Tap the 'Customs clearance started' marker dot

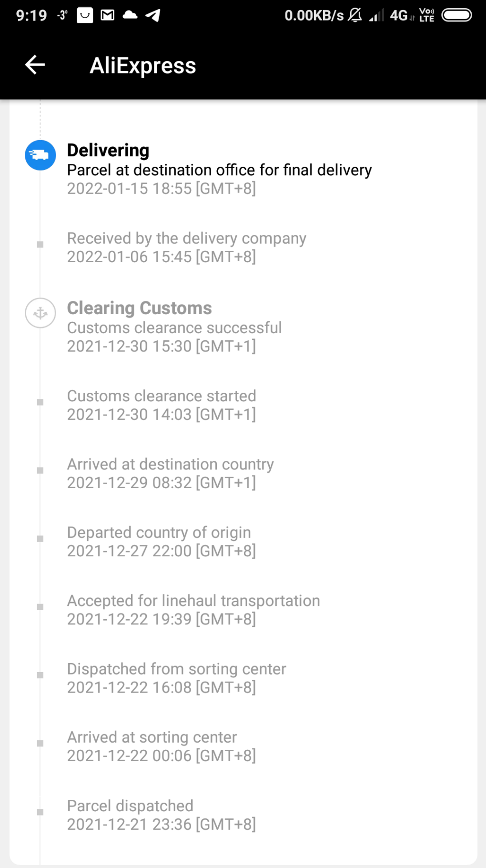point(40,402)
